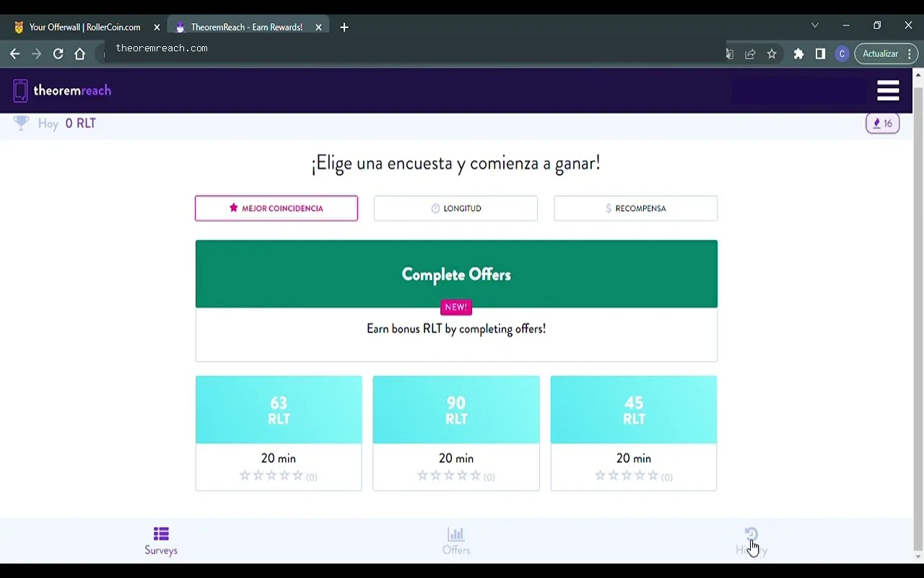Click the 20 min text on the 90 RLT card

(x=456, y=458)
